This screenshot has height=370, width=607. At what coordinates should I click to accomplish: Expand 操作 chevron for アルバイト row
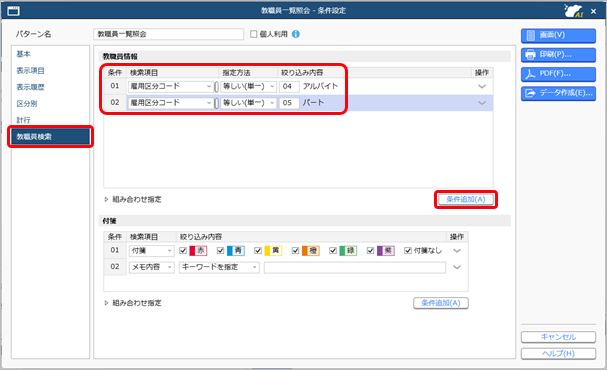tap(482, 86)
